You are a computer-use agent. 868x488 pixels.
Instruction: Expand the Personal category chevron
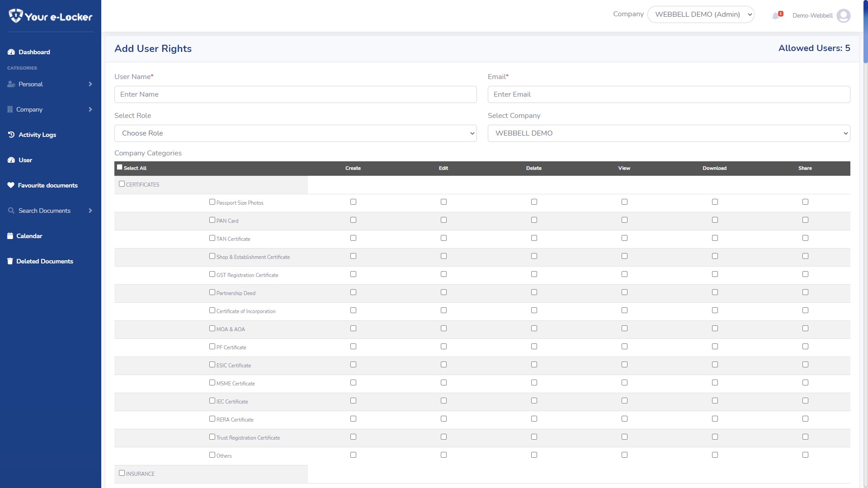coord(90,84)
